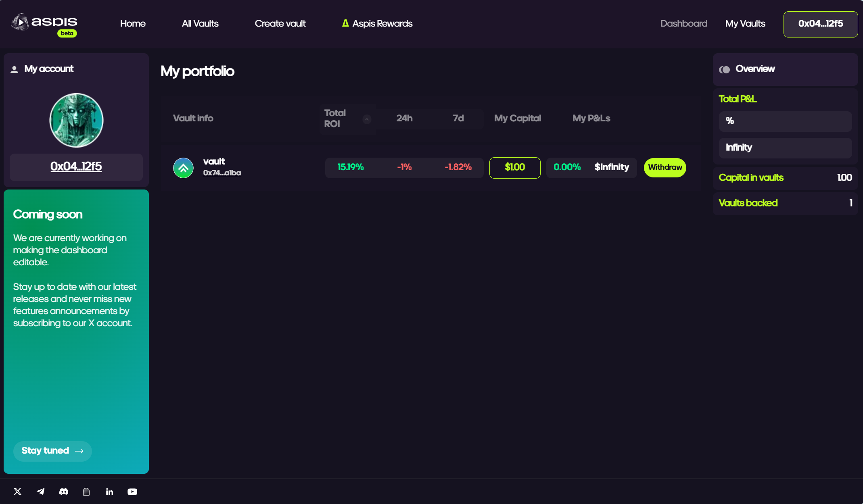Open the Telegram social icon
This screenshot has width=863, height=504.
click(x=41, y=492)
